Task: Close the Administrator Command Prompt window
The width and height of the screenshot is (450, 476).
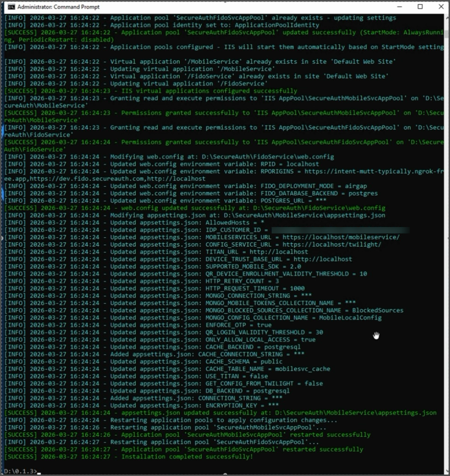Action: click(x=441, y=7)
